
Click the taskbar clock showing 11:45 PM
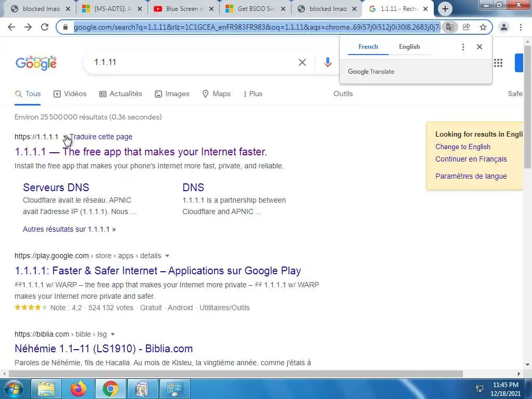pos(506,389)
